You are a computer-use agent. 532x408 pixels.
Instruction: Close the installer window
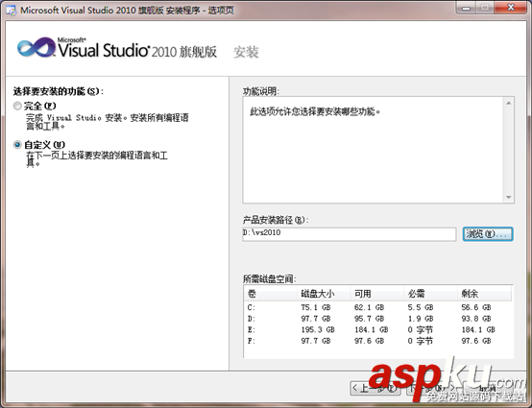point(511,8)
